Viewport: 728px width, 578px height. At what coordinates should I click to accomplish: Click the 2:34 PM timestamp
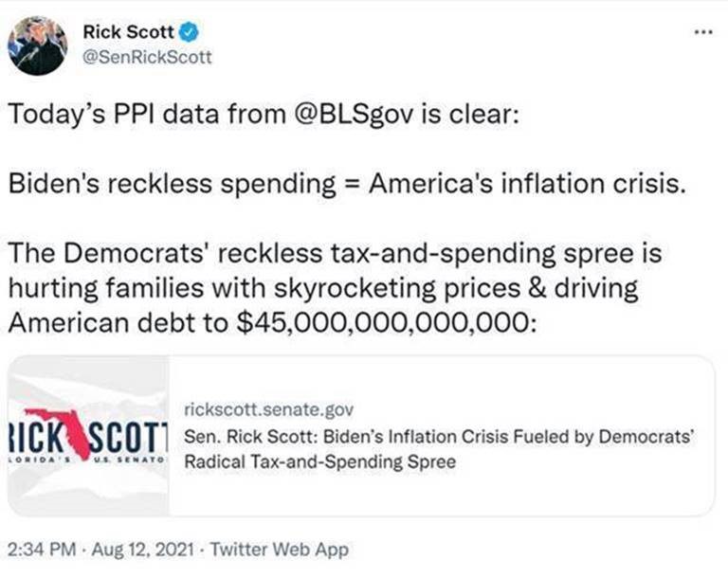tap(42, 550)
